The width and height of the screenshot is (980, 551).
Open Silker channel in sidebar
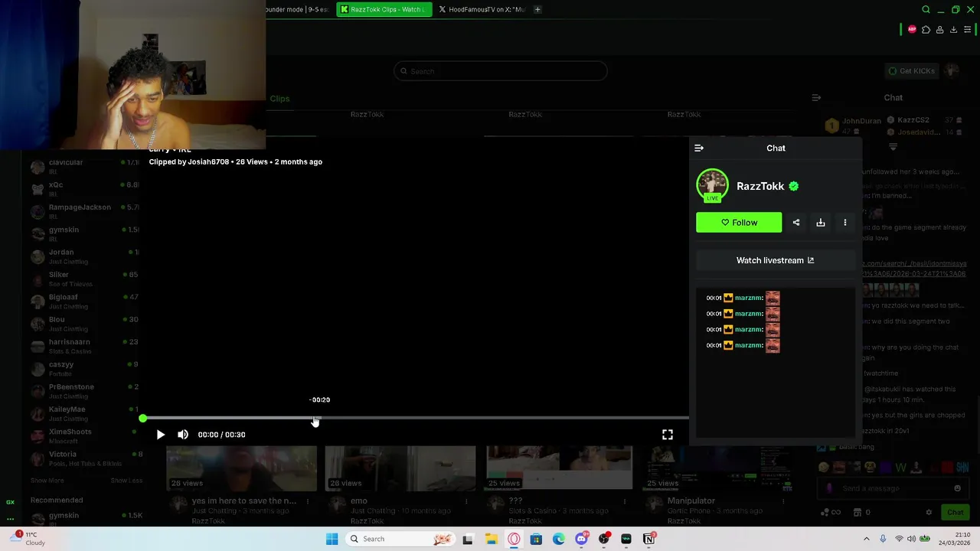click(x=84, y=279)
